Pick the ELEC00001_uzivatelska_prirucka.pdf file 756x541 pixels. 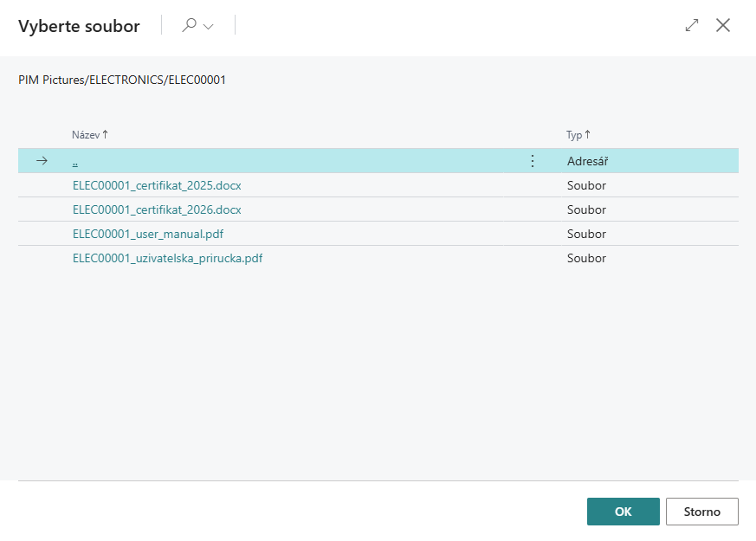(167, 258)
